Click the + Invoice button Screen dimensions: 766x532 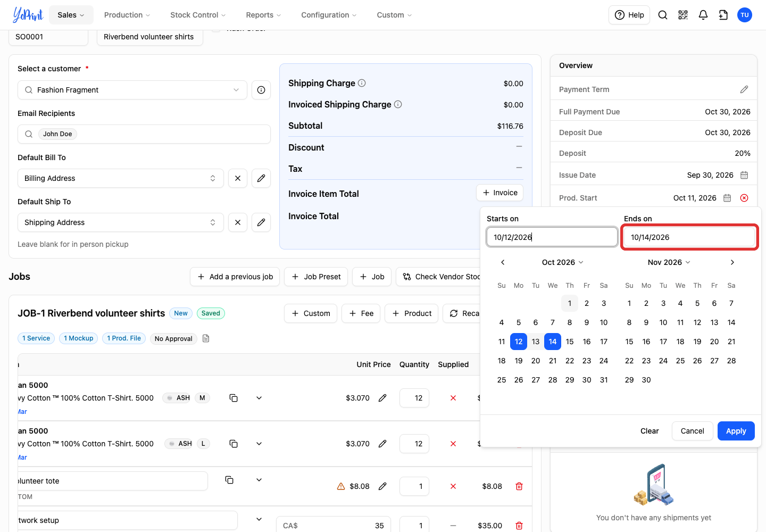pyautogui.click(x=500, y=193)
